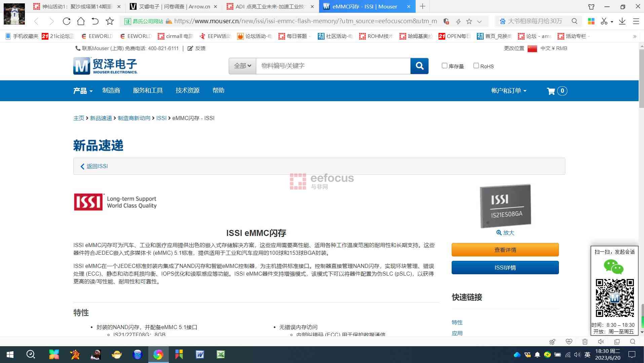The width and height of the screenshot is (644, 363).
Task: Click the mute speaker icon in browser status bar
Action: pos(601,341)
